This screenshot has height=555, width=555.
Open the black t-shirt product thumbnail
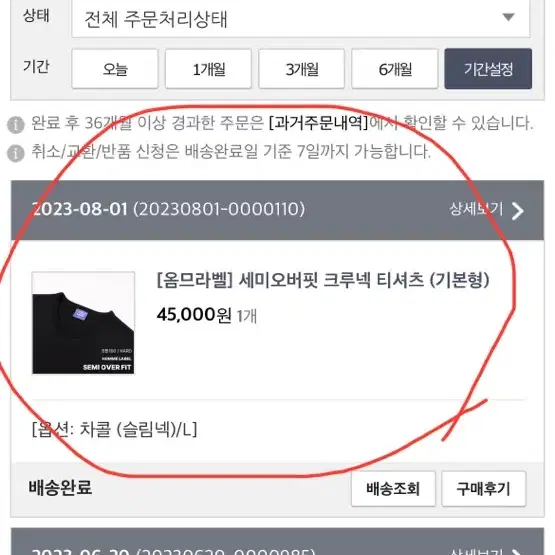pos(83,323)
